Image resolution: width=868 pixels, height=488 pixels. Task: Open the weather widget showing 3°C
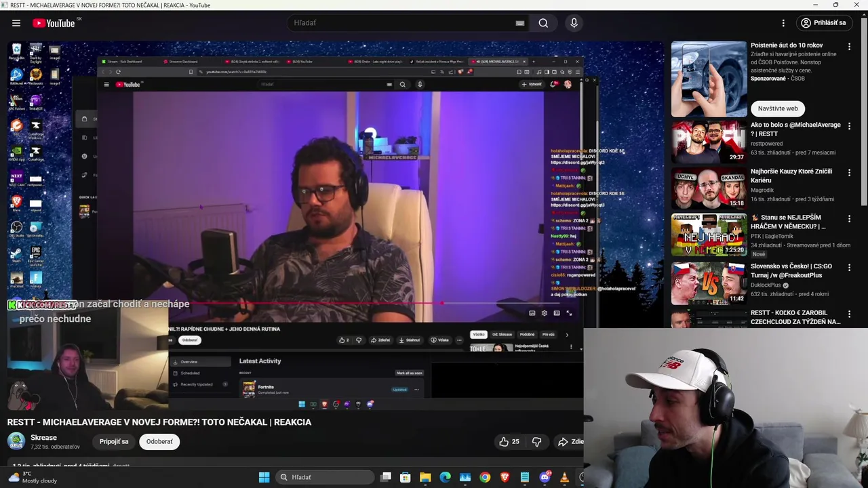point(33,477)
